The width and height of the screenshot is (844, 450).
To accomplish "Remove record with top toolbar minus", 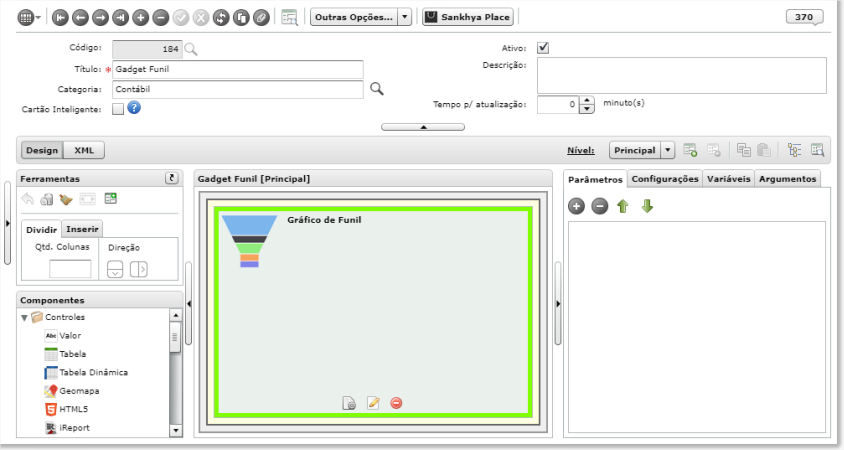I will click(160, 18).
